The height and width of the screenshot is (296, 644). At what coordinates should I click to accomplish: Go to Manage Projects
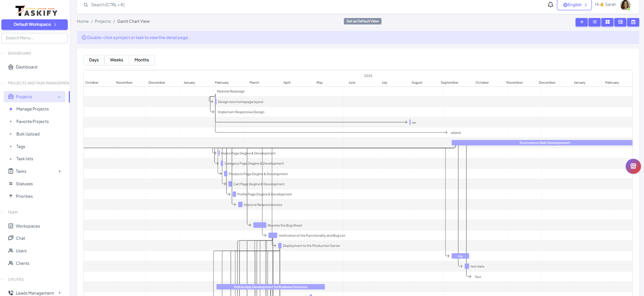32,109
